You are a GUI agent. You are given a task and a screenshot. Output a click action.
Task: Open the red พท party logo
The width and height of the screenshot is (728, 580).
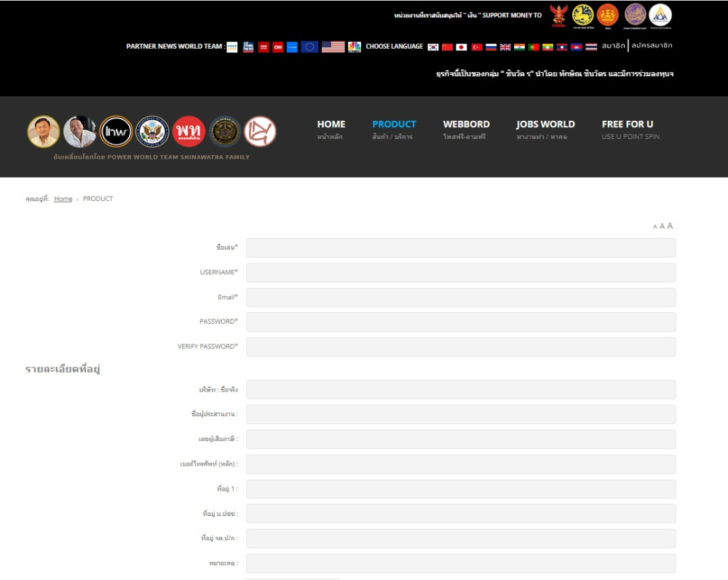pos(189,132)
